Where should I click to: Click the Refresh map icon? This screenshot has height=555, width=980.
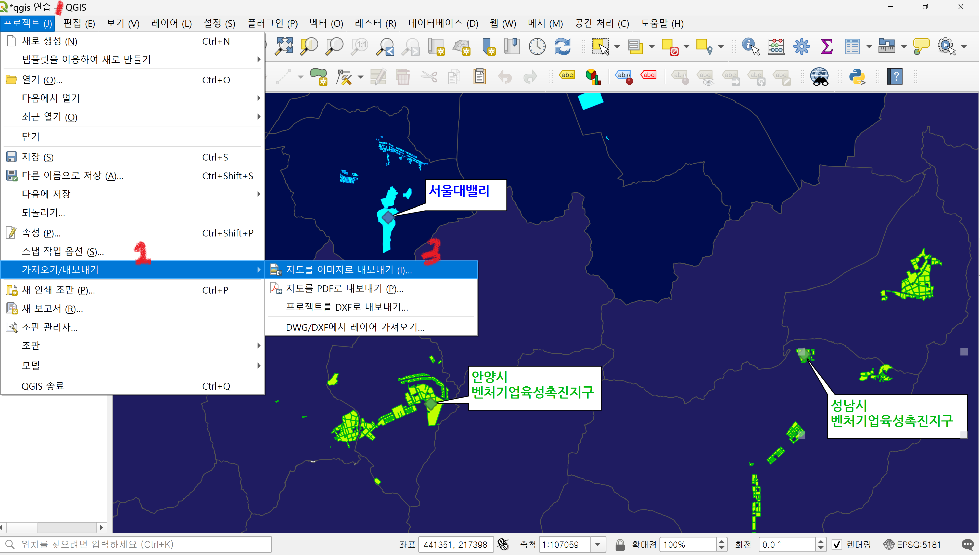coord(562,46)
